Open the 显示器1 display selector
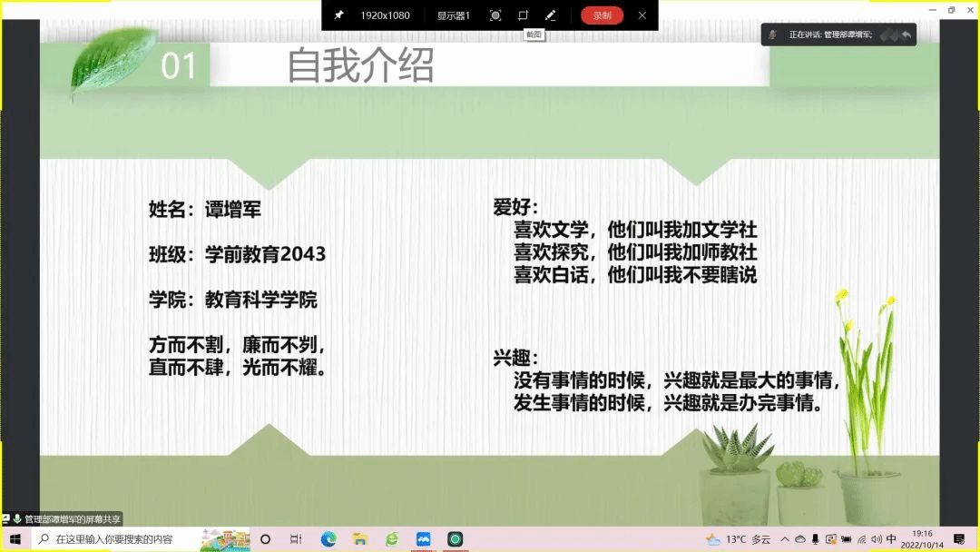980x552 pixels. [454, 15]
